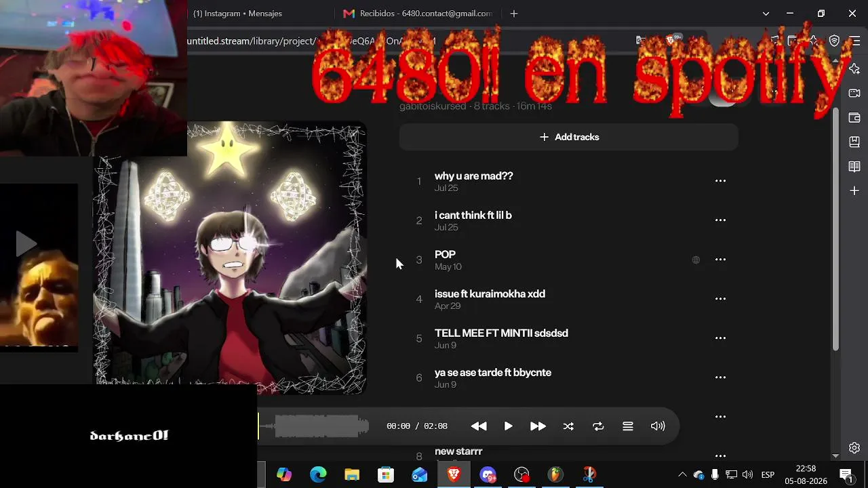Click the Add tracks button
This screenshot has width=868, height=488.
coord(568,137)
